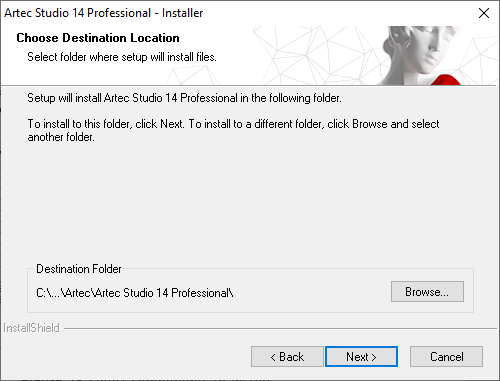500x381 pixels.
Task: Click the right arrow on Next button
Action: (x=374, y=357)
